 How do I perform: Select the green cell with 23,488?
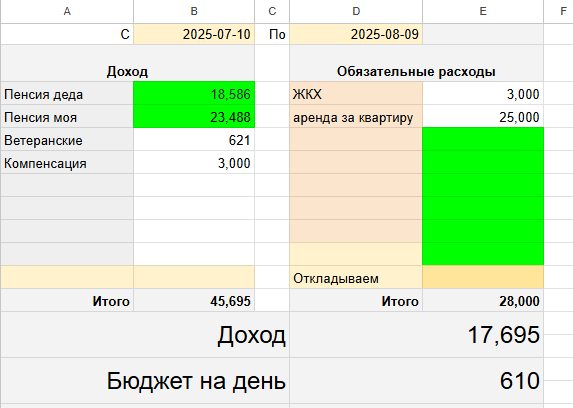[194, 117]
